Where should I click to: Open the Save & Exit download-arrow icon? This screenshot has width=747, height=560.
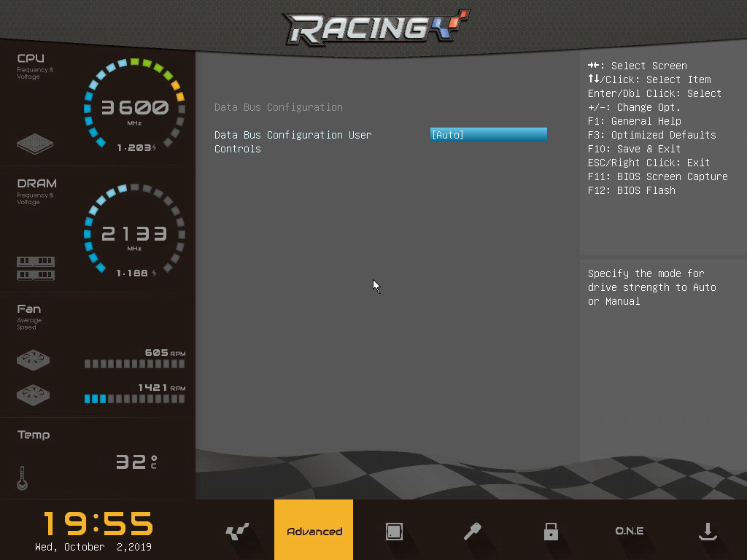[x=708, y=531]
